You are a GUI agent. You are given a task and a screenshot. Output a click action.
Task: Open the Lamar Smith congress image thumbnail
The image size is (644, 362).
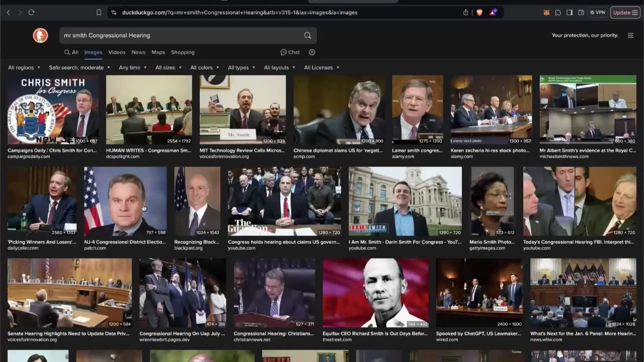pyautogui.click(x=418, y=110)
